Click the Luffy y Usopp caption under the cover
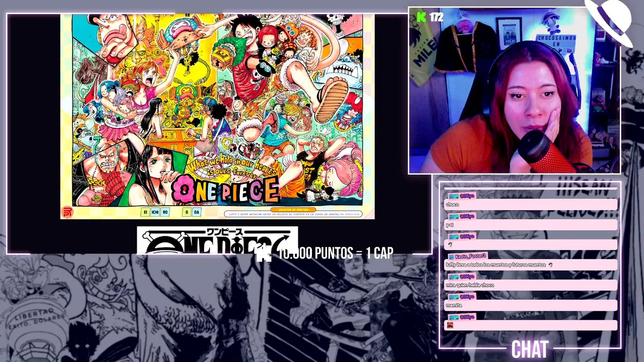Image resolution: width=644 pixels, height=362 pixels. pyautogui.click(x=292, y=214)
